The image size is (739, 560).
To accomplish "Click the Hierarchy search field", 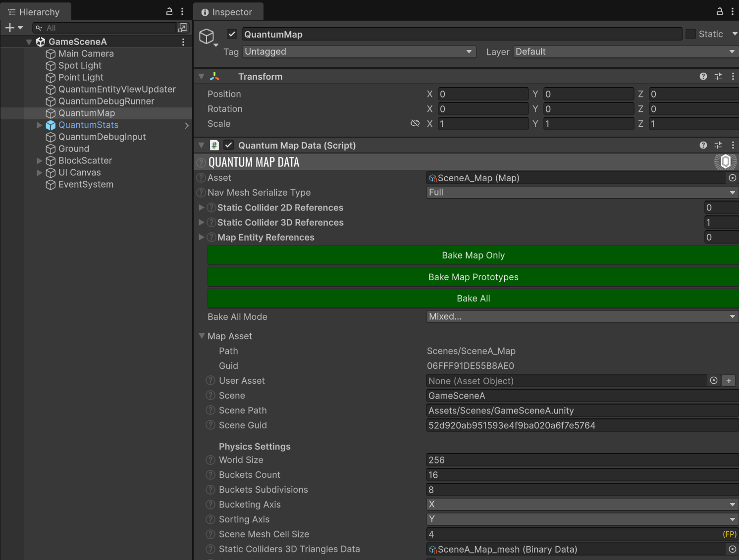I will pos(105,28).
